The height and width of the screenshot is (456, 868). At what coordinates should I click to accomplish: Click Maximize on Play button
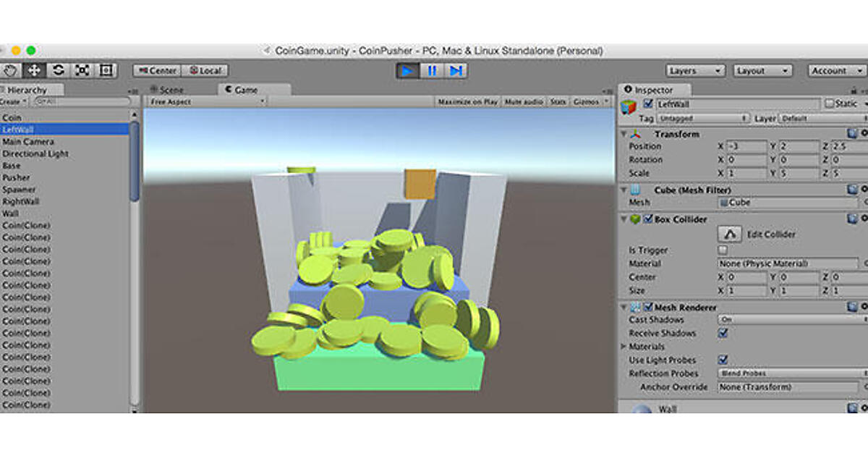[x=468, y=102]
